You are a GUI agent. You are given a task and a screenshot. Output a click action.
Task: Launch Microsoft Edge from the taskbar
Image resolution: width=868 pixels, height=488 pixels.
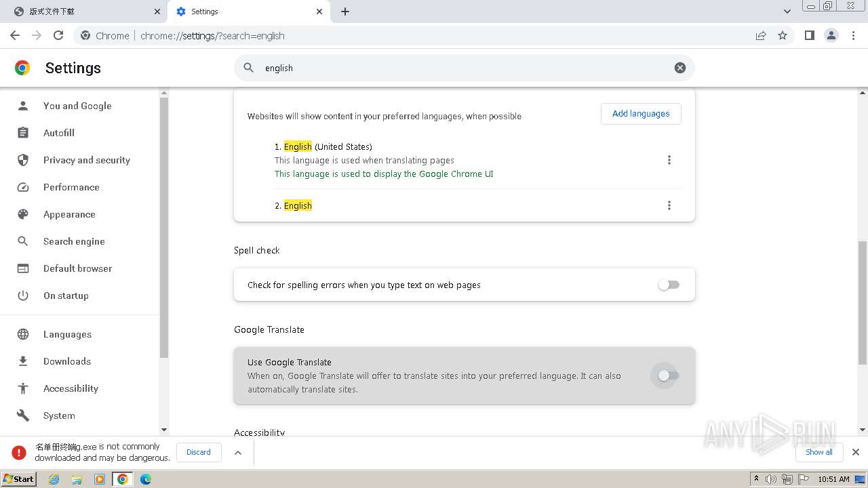click(145, 479)
